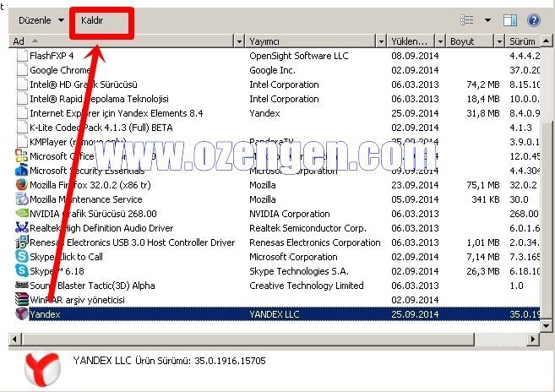Sort by the Boyut column header
Viewport: 555px width, 392px height.
coord(470,41)
